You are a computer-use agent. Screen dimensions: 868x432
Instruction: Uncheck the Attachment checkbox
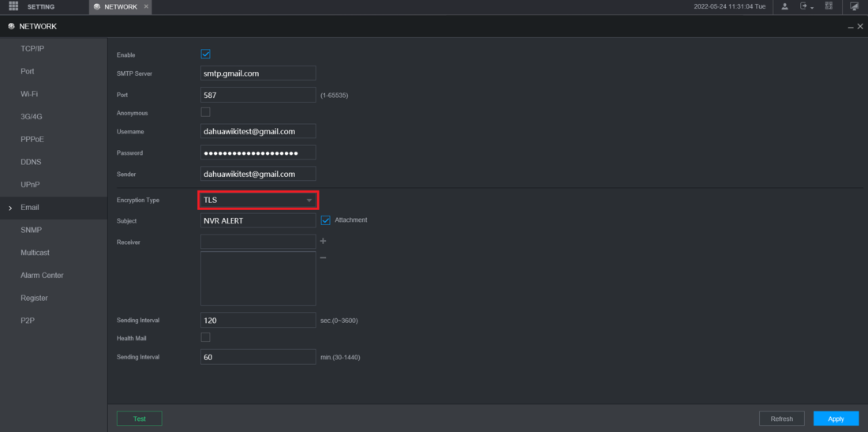click(325, 220)
